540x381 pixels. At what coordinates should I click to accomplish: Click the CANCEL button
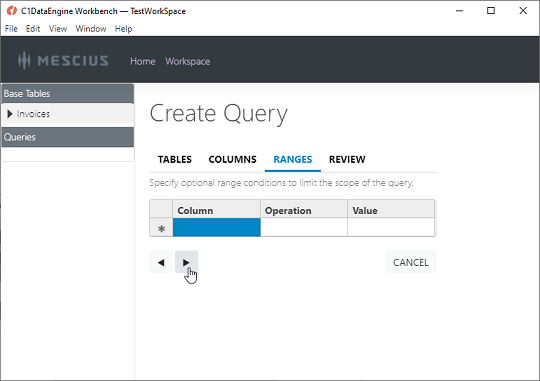click(411, 262)
